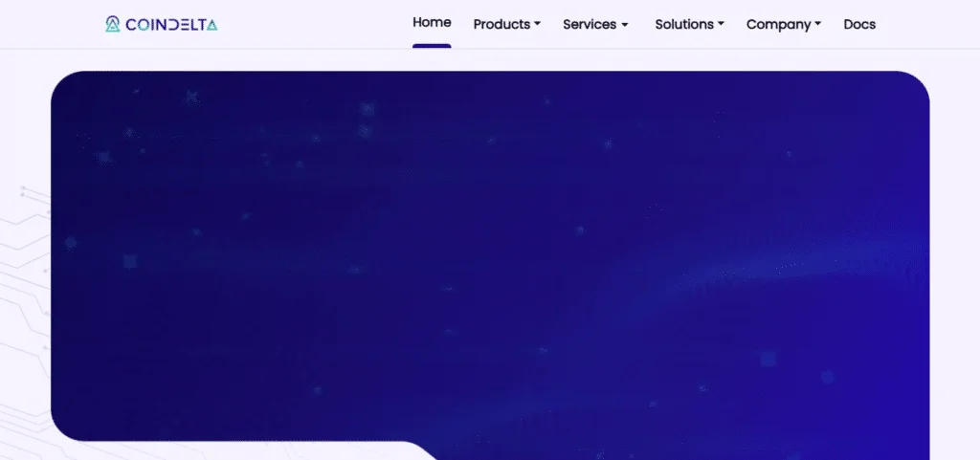This screenshot has height=460, width=980.
Task: Open the Services menu label
Action: click(590, 24)
